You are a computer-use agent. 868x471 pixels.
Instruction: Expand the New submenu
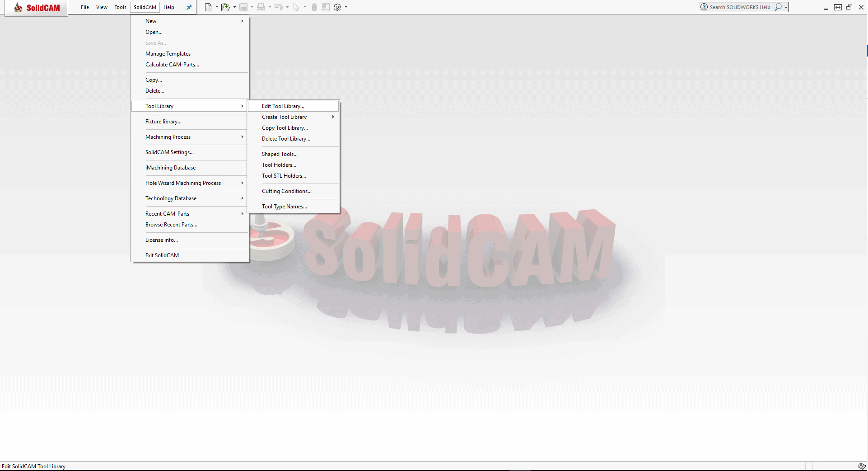point(190,21)
